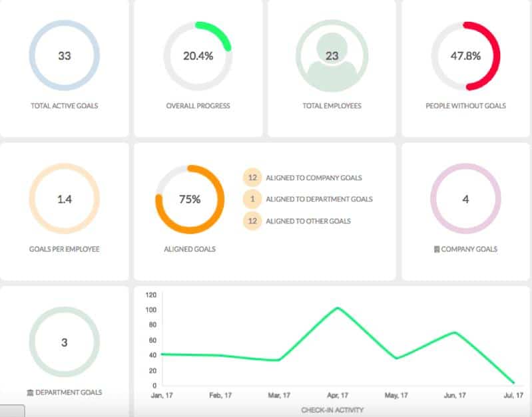Click the Goals Per Employee 1.4 circle
The width and height of the screenshot is (532, 417).
(x=64, y=199)
